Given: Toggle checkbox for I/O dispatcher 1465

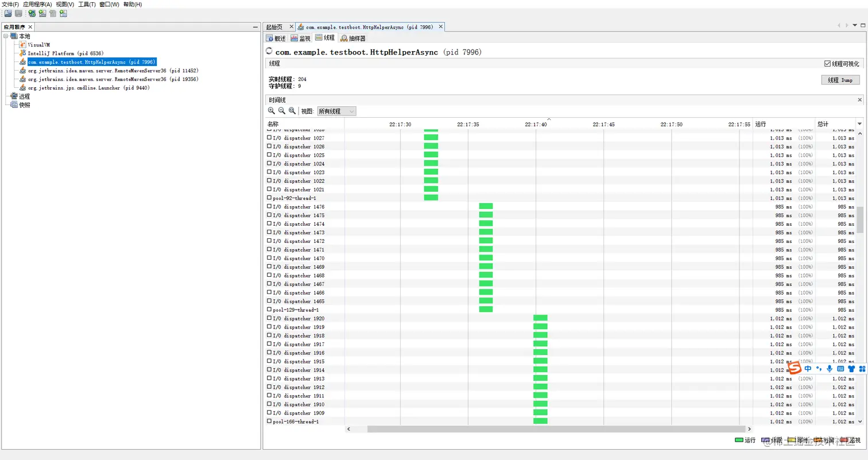Looking at the screenshot, I should pyautogui.click(x=269, y=301).
